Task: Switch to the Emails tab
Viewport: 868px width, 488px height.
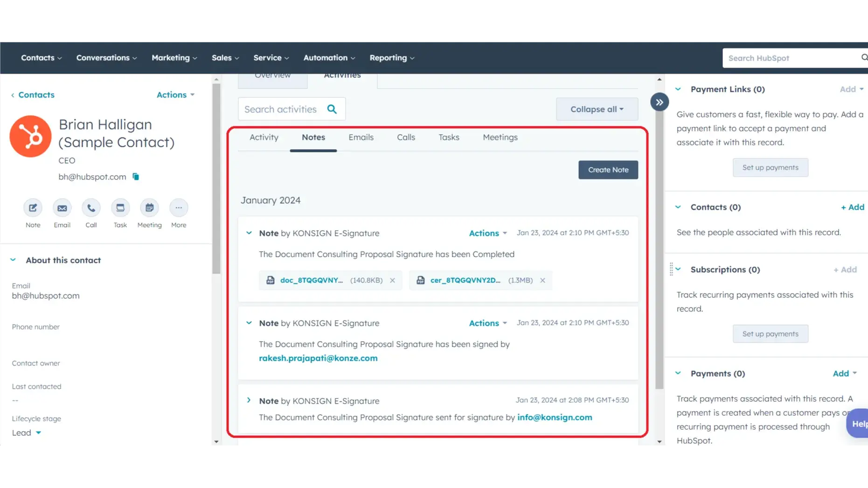Action: tap(361, 137)
